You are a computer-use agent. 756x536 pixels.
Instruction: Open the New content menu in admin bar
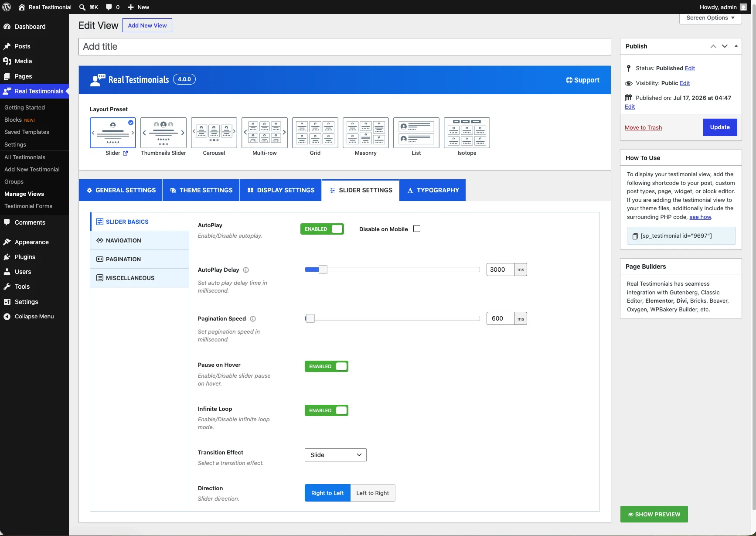138,7
